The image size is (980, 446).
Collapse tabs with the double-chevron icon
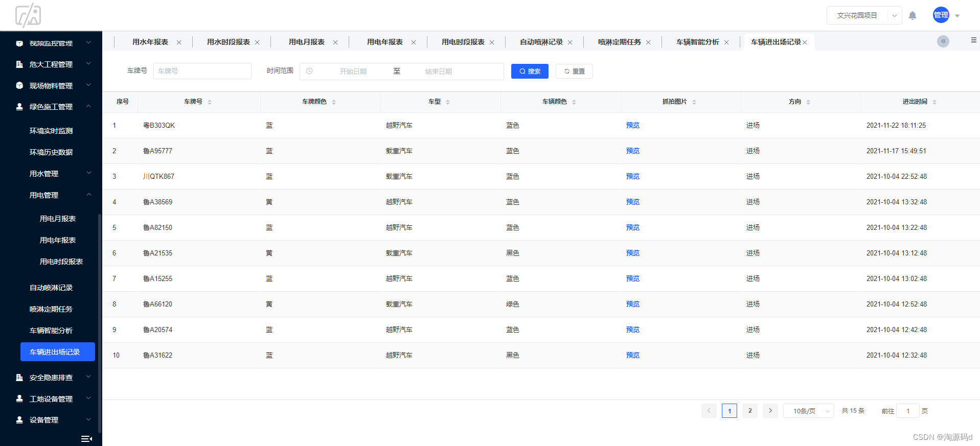943,41
